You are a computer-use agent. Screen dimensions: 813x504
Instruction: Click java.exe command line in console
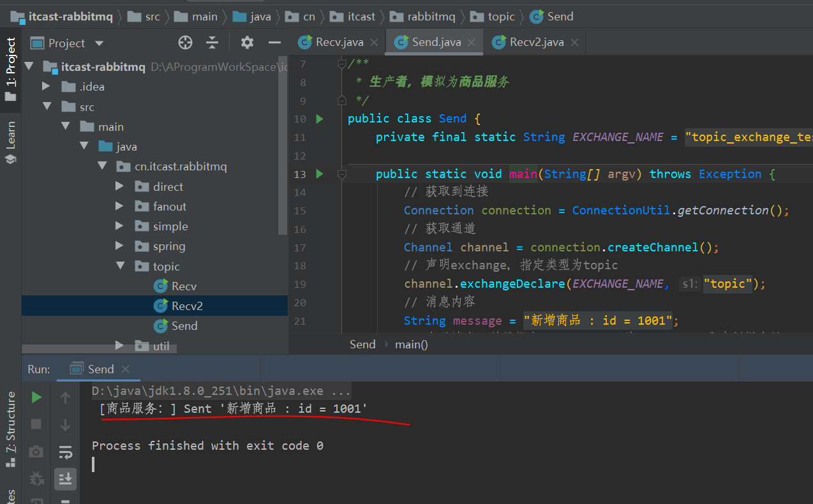(221, 391)
